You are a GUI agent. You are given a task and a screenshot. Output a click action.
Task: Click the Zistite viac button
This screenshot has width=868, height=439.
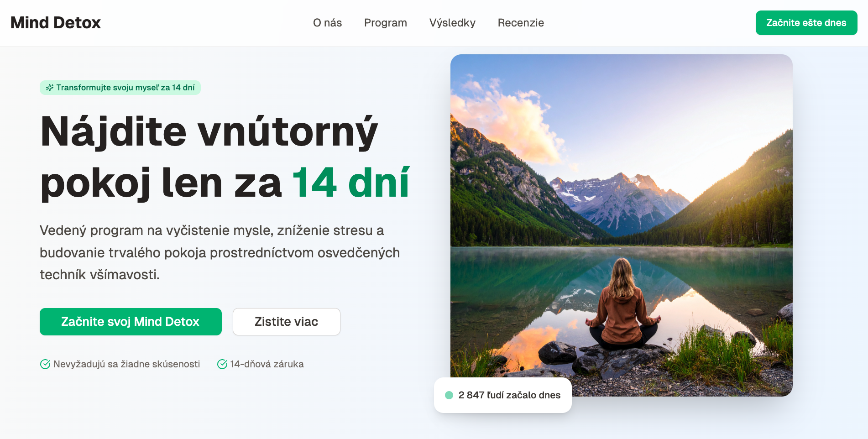point(287,322)
